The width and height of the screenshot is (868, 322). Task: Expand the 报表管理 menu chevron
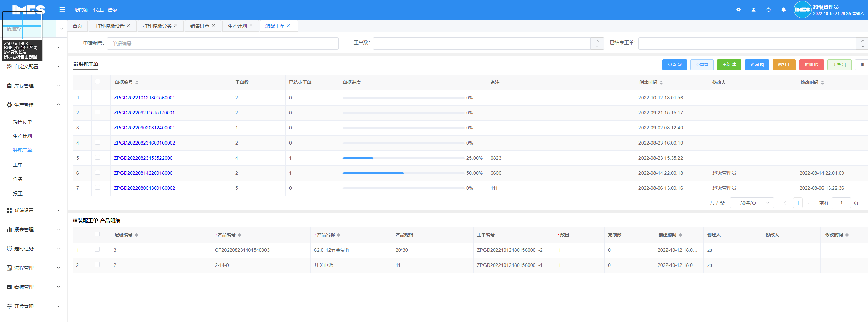tap(59, 229)
